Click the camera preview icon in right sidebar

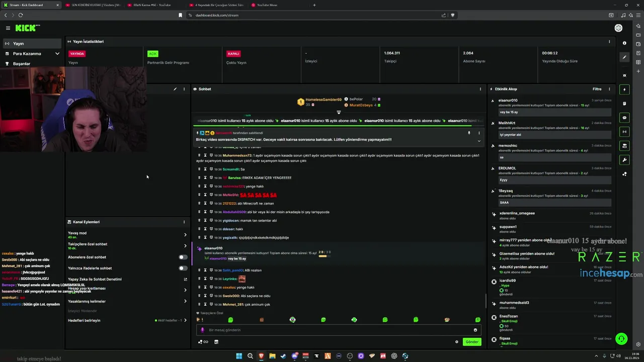coord(624,75)
